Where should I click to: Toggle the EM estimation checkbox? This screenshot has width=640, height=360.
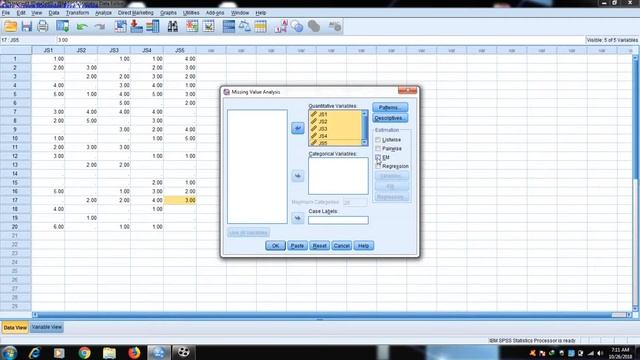point(378,157)
